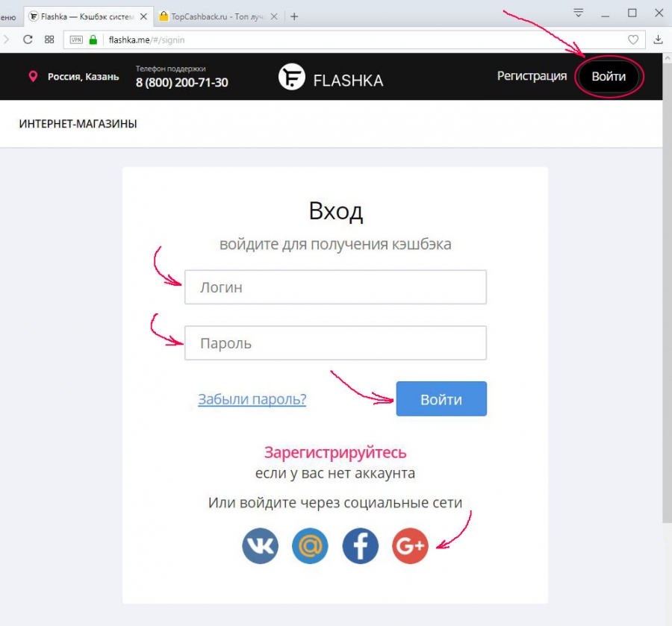The image size is (672, 626).
Task: Open the speed dial grid icon
Action: [49, 40]
